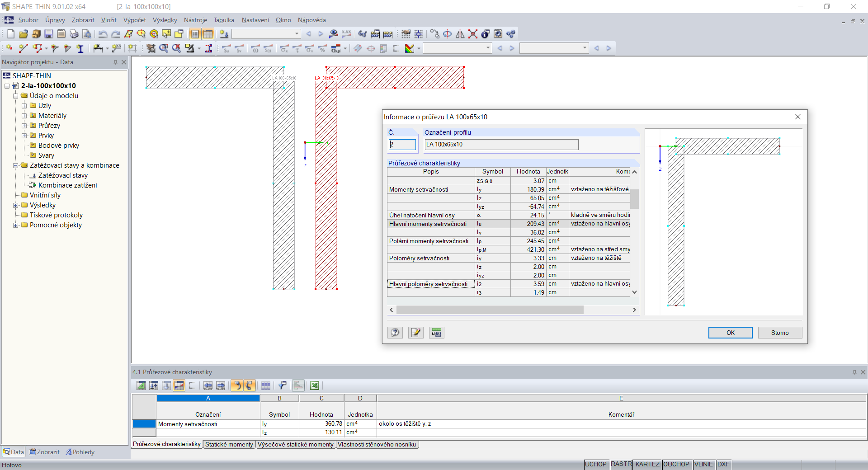Image resolution: width=868 pixels, height=470 pixels.
Task: Expand the Materiály tree node
Action: coord(24,116)
